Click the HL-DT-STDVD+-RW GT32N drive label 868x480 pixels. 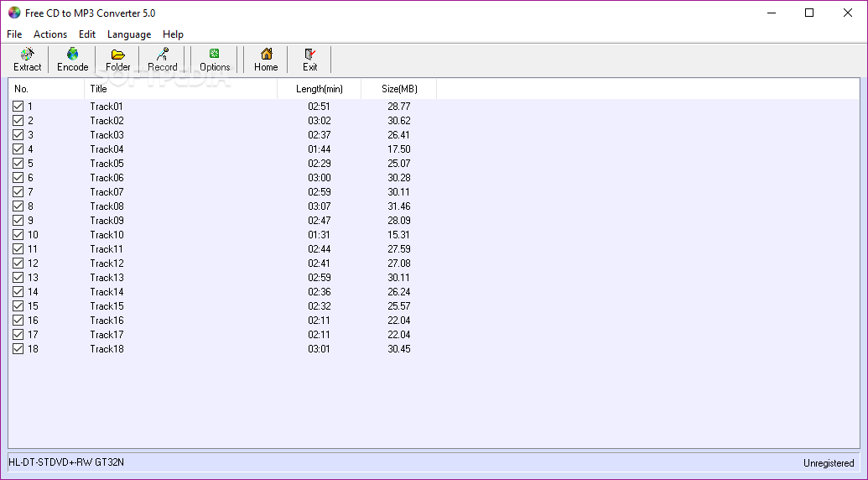(x=66, y=462)
